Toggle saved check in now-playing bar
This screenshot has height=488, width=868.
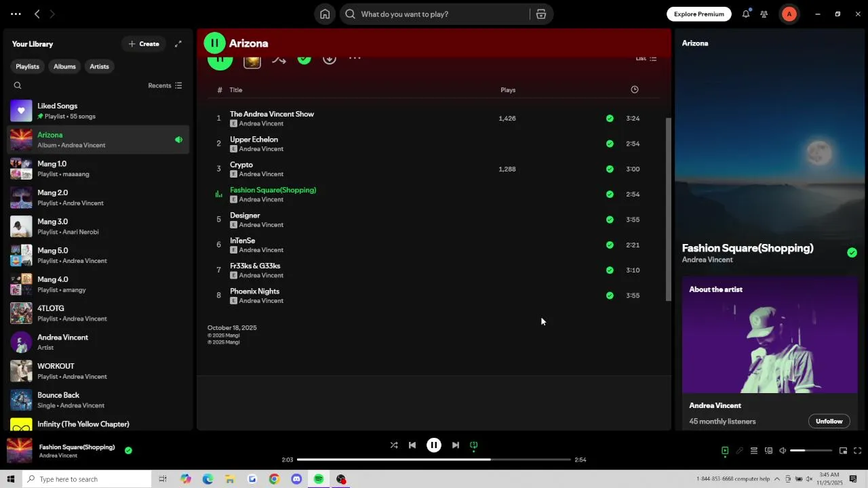[128, 450]
